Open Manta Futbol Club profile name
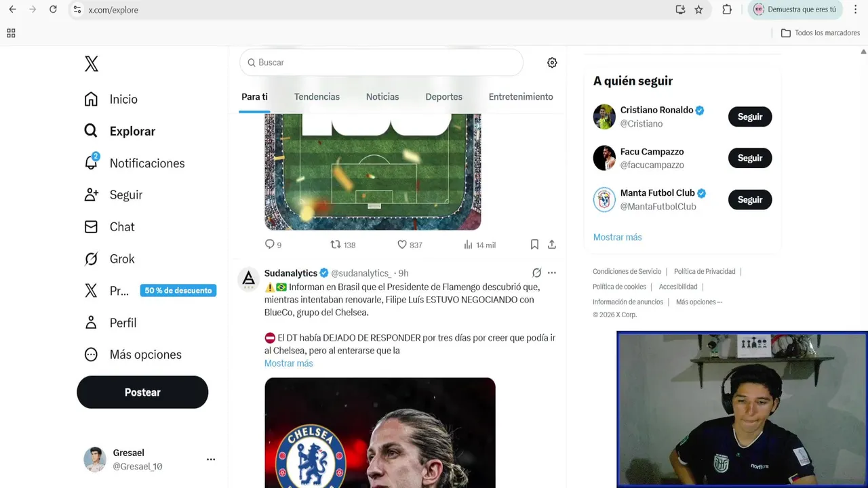 657,193
